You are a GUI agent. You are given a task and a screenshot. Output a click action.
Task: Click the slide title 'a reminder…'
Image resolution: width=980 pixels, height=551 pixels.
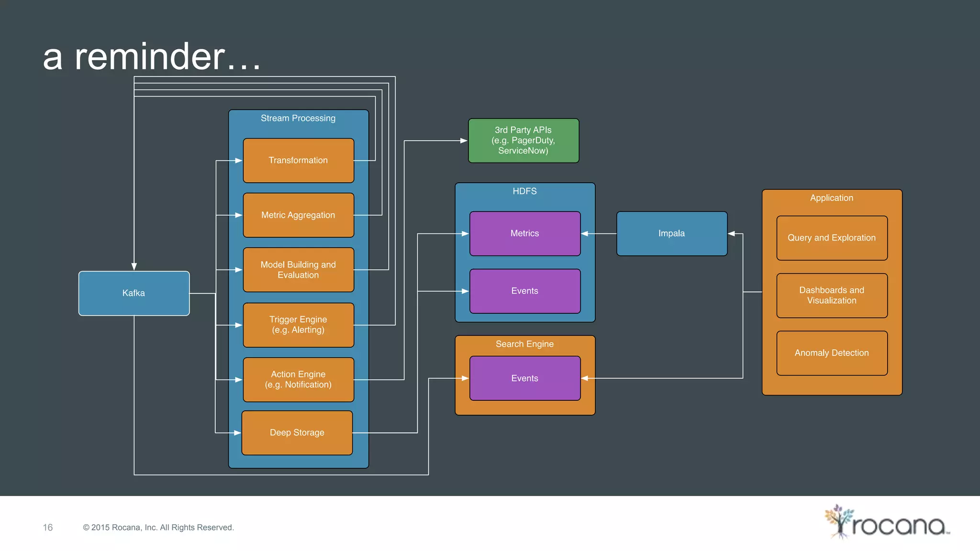pyautogui.click(x=152, y=57)
